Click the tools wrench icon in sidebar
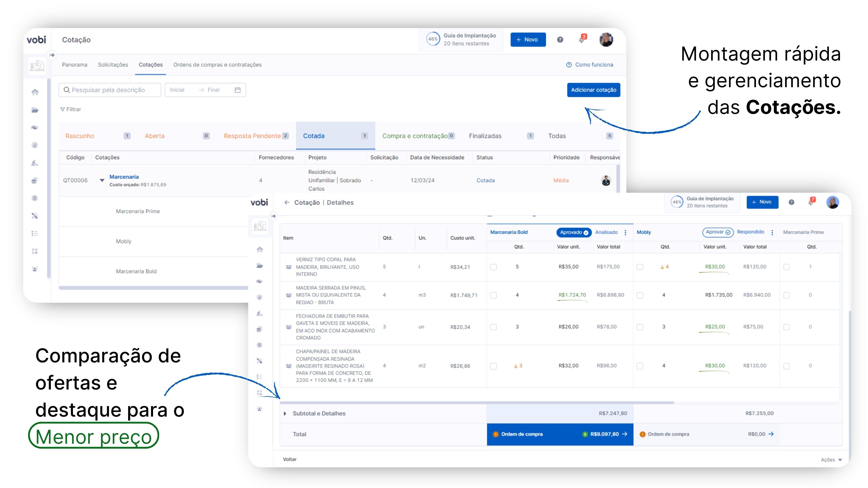This screenshot has height=488, width=868. click(x=35, y=216)
